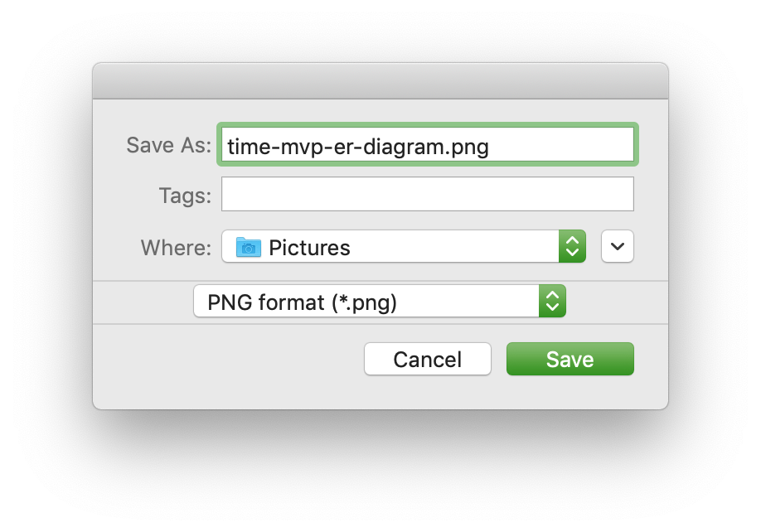
Task: Click the 'Pictures' text in the Where popup
Action: tap(309, 248)
